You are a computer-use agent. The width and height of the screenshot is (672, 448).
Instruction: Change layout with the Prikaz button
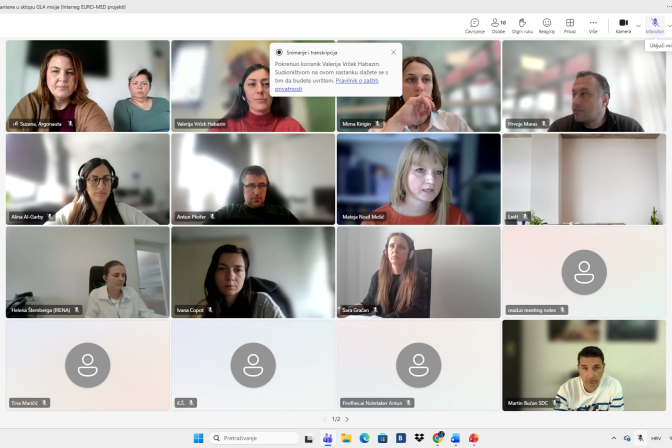tap(570, 26)
